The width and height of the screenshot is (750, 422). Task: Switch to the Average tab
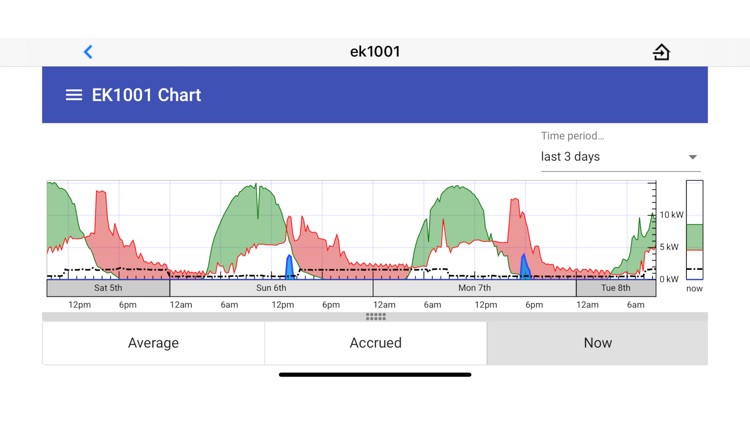[x=154, y=343]
